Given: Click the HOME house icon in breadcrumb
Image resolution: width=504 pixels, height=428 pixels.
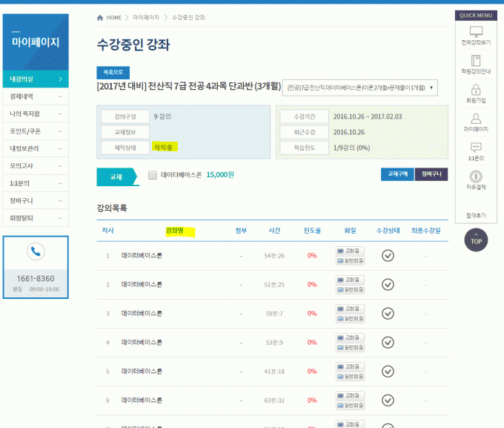Looking at the screenshot, I should tap(101, 17).
